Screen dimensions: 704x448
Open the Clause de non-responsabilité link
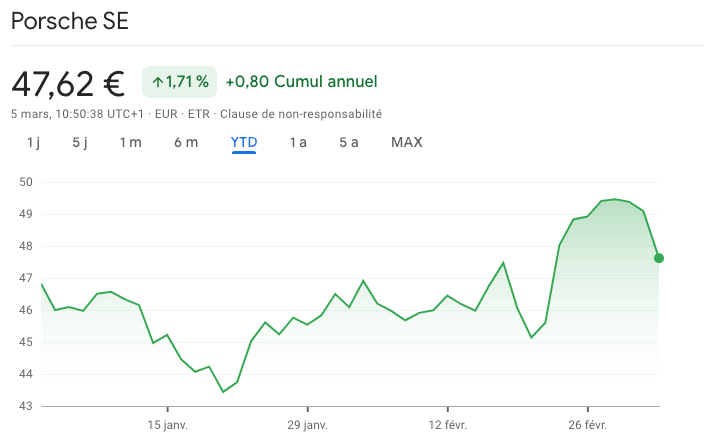[x=301, y=114]
